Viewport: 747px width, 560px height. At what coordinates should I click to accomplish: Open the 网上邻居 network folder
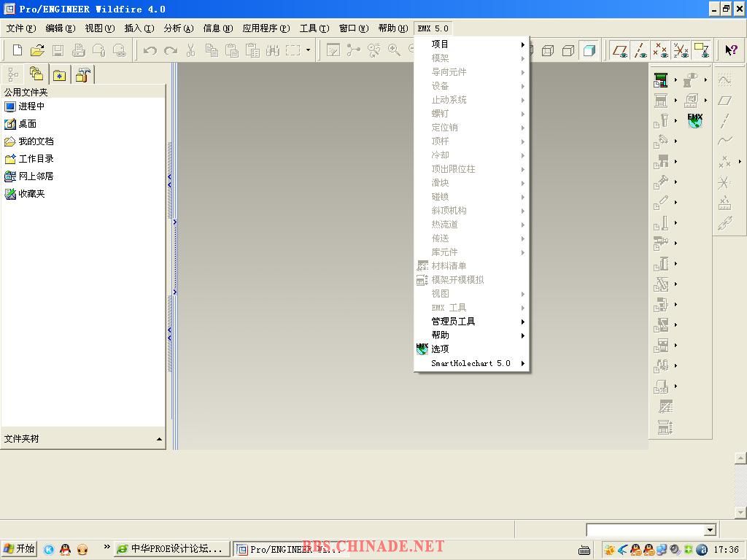29,176
